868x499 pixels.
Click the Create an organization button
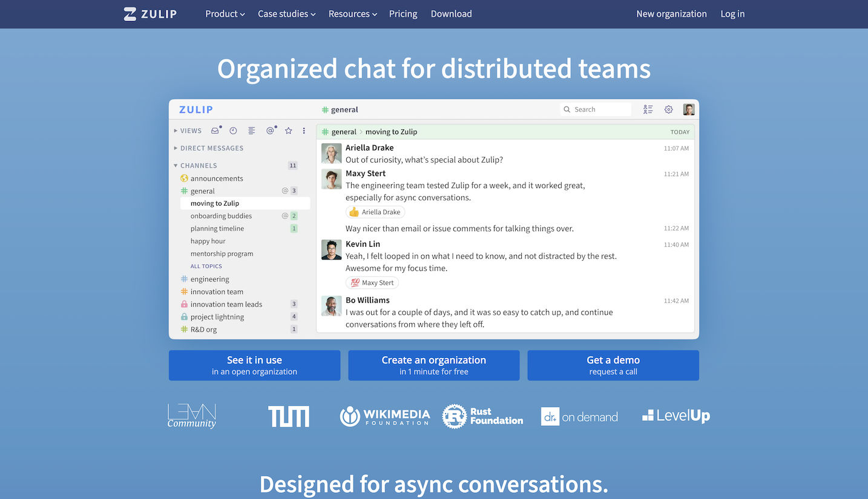tap(434, 365)
